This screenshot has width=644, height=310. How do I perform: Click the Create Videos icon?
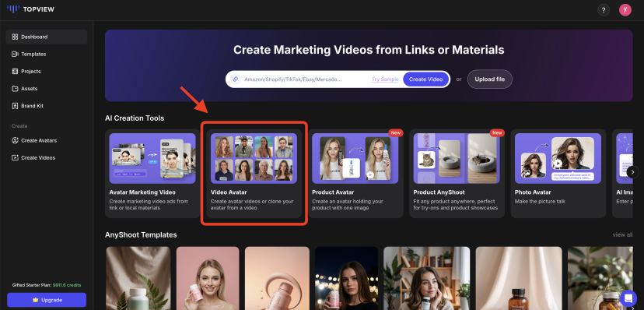[x=16, y=157]
